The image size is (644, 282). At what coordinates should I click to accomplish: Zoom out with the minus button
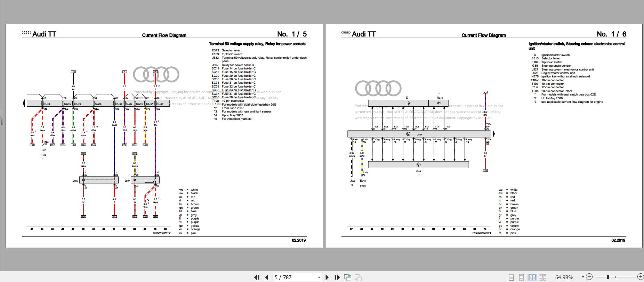pos(589,277)
